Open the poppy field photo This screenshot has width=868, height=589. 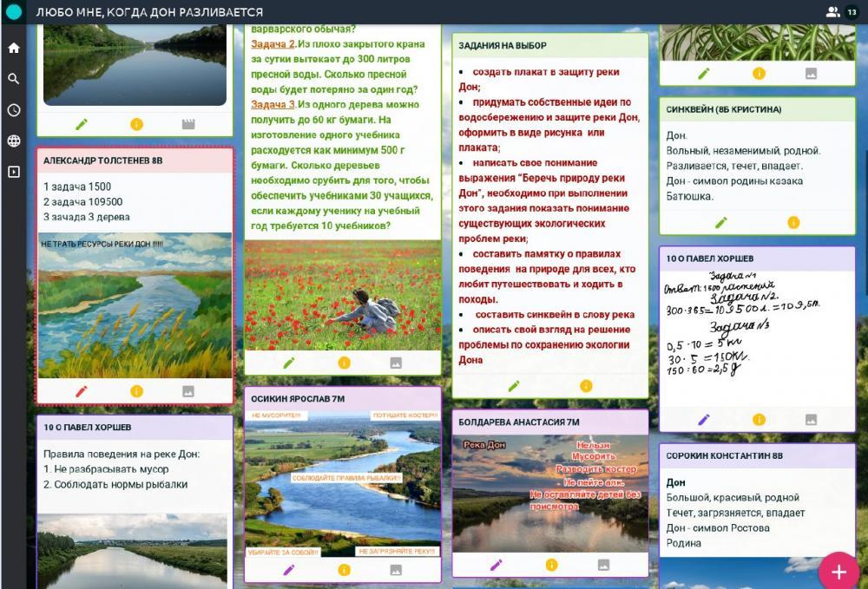click(343, 295)
